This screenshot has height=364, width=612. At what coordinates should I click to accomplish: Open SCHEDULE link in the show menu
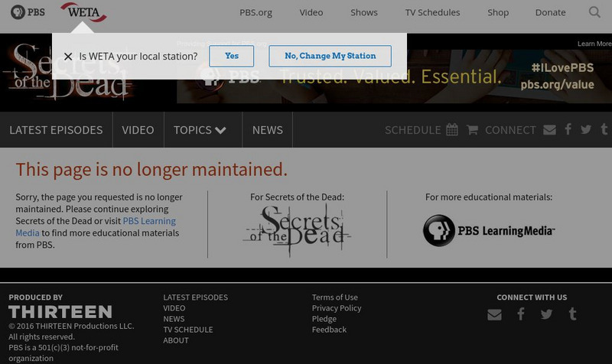pos(412,130)
